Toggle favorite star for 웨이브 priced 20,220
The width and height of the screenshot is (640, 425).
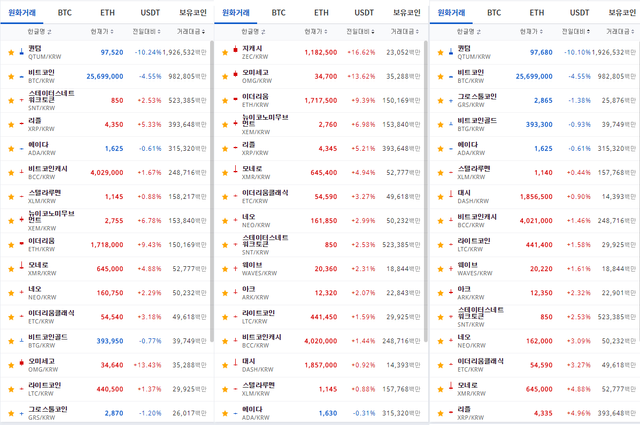tap(440, 269)
